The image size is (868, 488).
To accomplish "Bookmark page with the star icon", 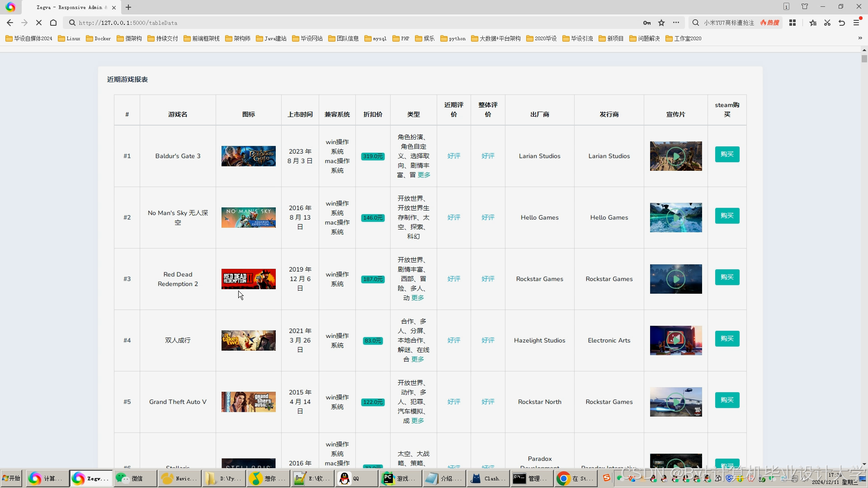I will click(x=661, y=23).
